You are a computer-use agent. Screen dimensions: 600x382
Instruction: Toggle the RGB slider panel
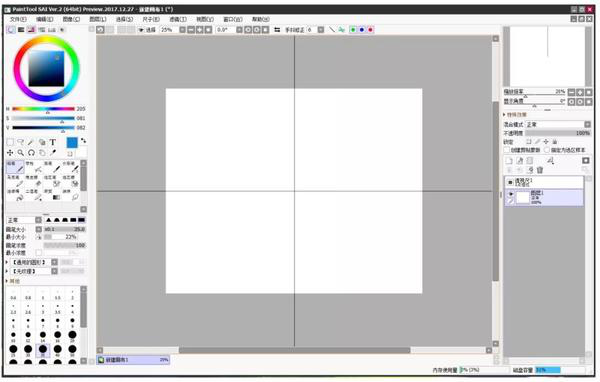21,29
